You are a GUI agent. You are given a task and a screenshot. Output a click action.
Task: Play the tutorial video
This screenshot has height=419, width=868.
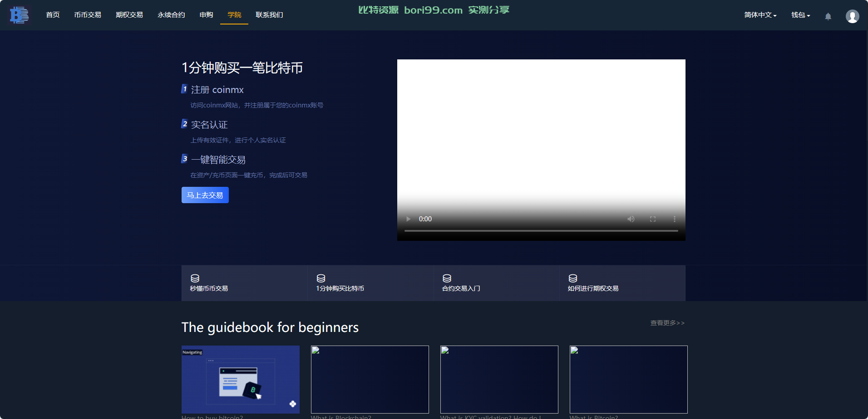click(408, 219)
